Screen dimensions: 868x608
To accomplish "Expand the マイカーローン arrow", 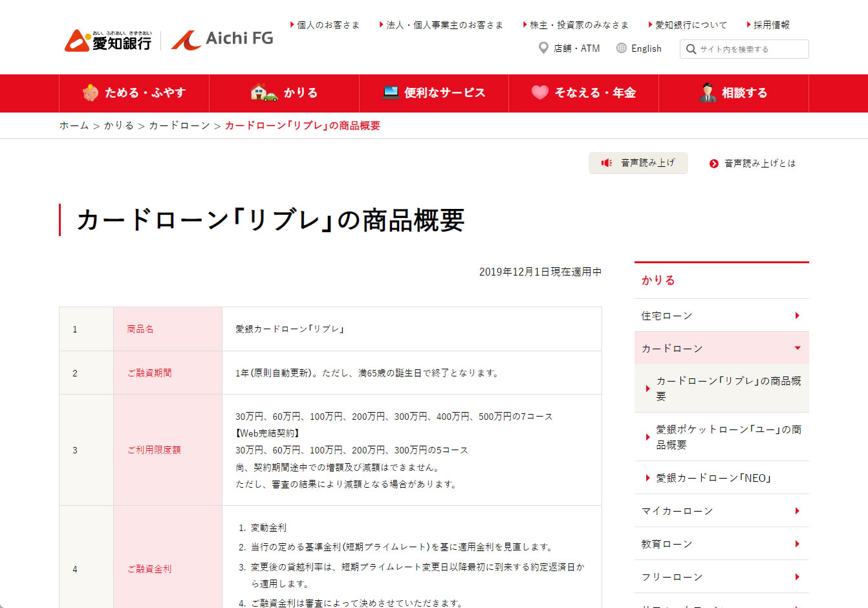I will click(x=797, y=511).
